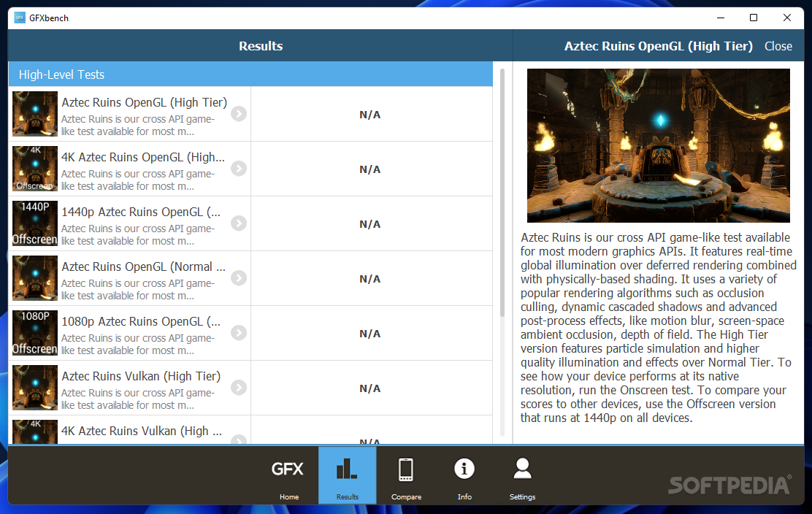Viewport: 812px width, 514px height.
Task: Click the 1440P Offscreen Aztec Ruins thumbnail
Action: click(35, 223)
